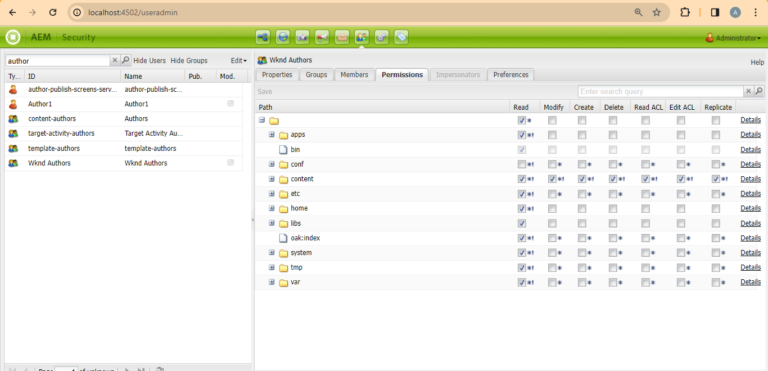Clear the permissions search query with X
Image resolution: width=768 pixels, height=371 pixels.
coord(748,91)
